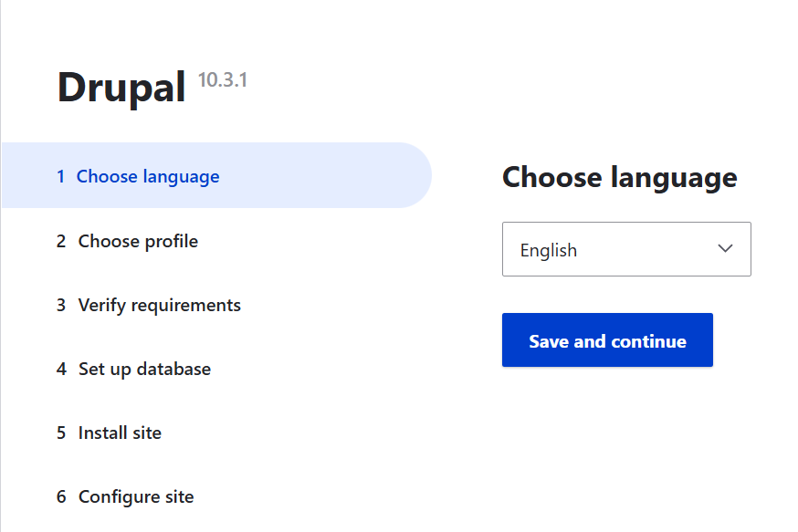Select the Configure site step
Image resolution: width=798 pixels, height=532 pixels.
click(x=135, y=495)
